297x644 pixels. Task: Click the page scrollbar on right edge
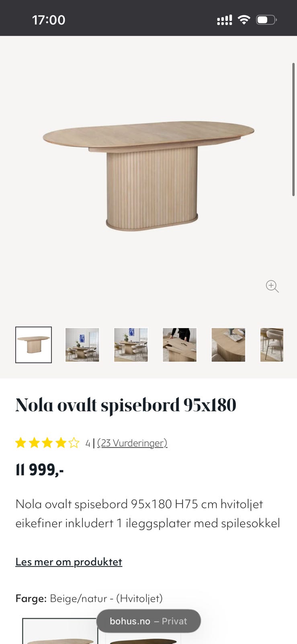point(293,130)
